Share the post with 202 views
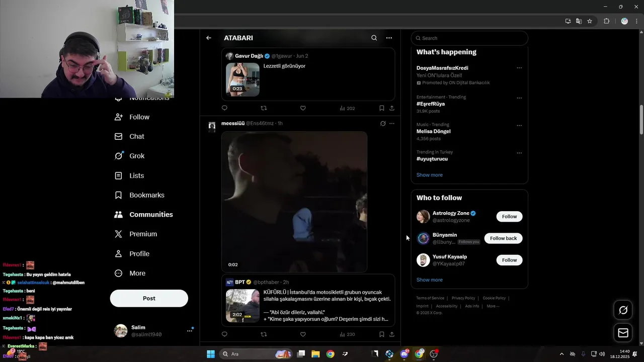Screen dimensions: 644x362 tap(392, 108)
